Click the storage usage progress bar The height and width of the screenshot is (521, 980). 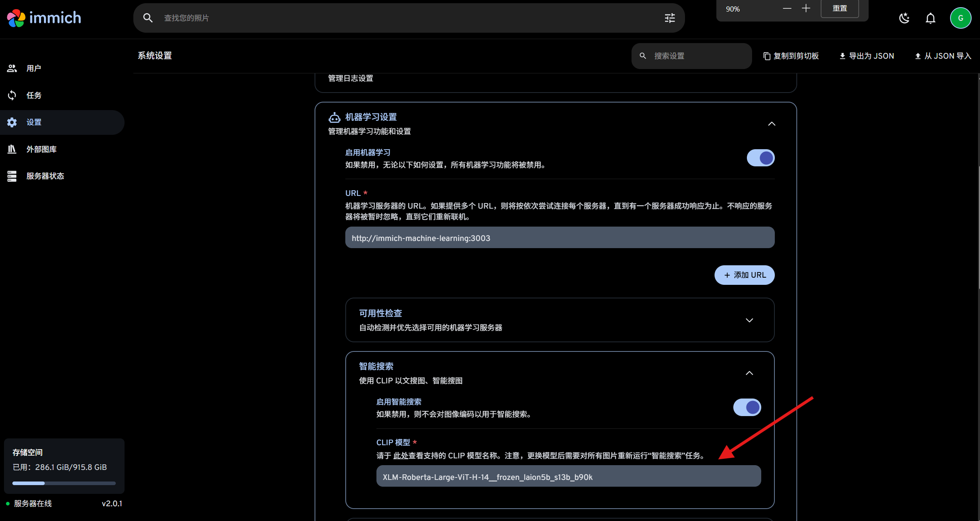[64, 483]
